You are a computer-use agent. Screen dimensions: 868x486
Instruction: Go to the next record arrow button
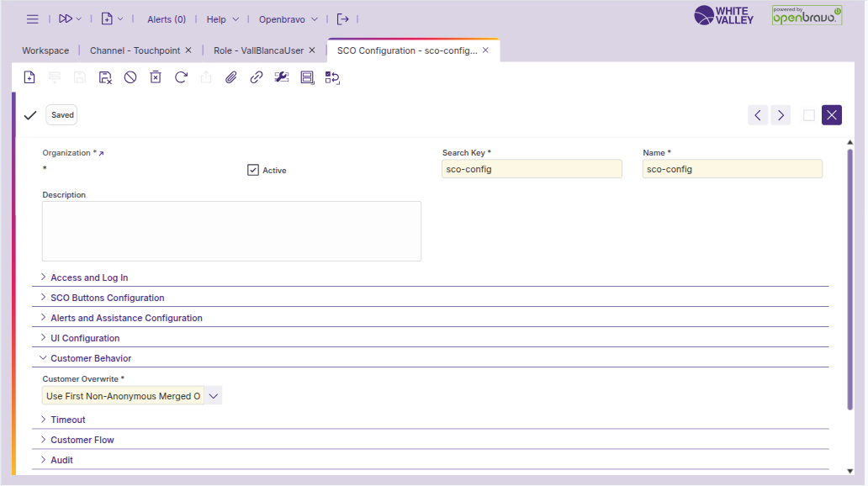pyautogui.click(x=781, y=115)
